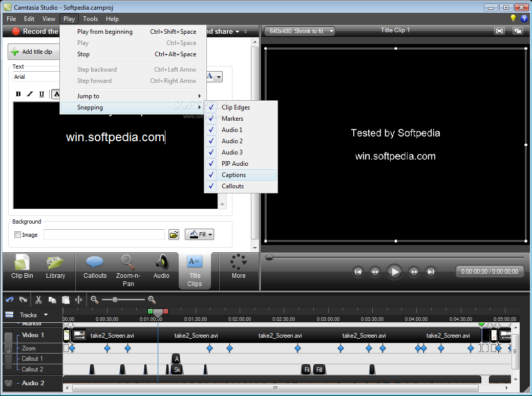
Task: Fast forward the preview playback
Action: click(414, 272)
